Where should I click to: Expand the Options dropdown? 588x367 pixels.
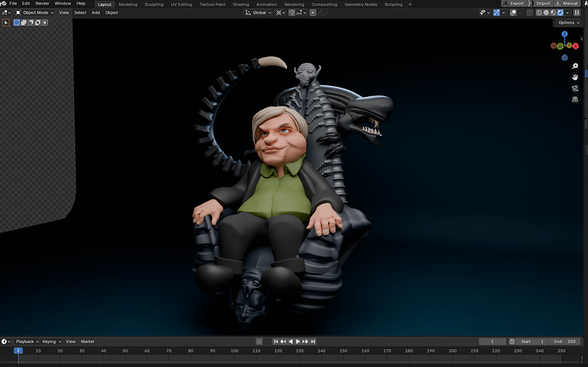click(x=568, y=22)
